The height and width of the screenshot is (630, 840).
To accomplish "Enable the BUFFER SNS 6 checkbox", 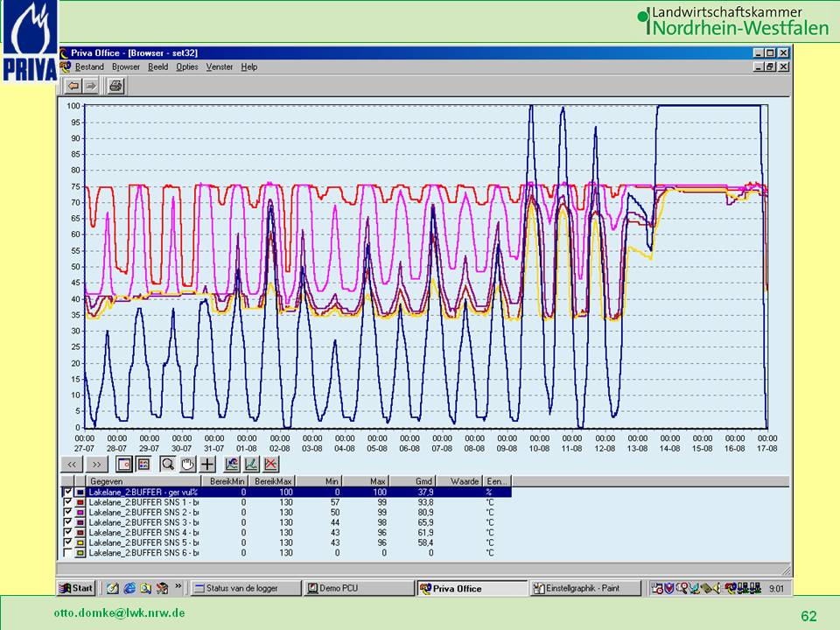I will (67, 553).
